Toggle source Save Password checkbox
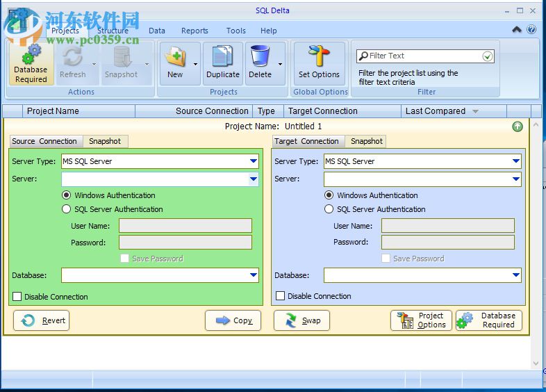This screenshot has height=392, width=546. click(124, 258)
